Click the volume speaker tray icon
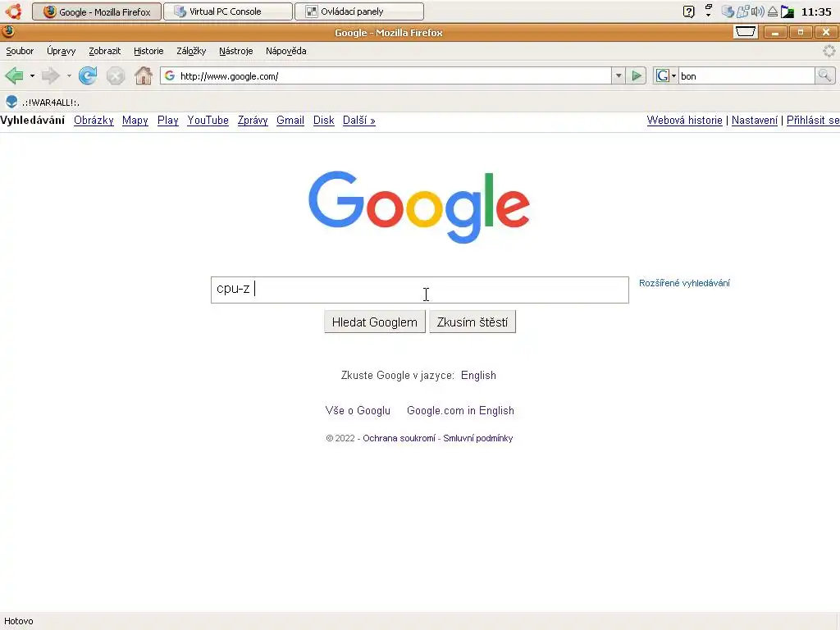840x630 pixels. tap(757, 11)
